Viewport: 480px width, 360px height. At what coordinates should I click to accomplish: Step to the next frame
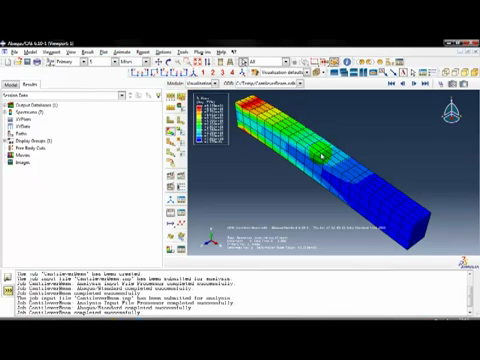point(414,84)
